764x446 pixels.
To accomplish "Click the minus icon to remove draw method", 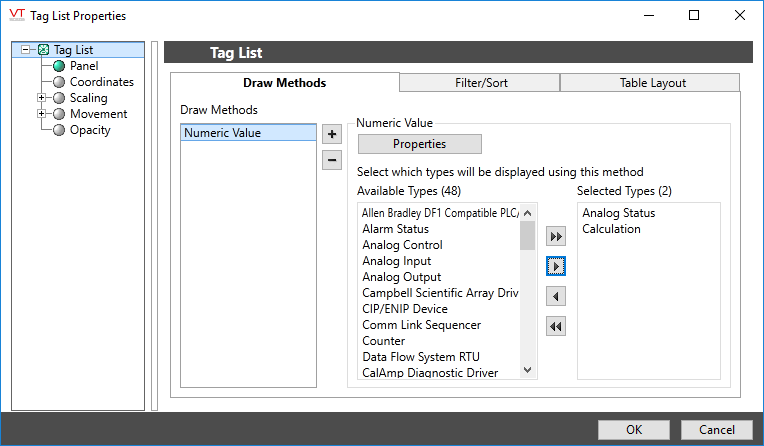I will pyautogui.click(x=332, y=160).
